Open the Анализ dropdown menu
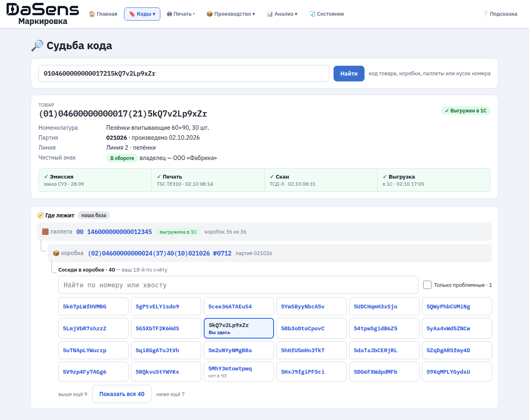Image resolution: width=529 pixels, height=420 pixels. coord(282,14)
